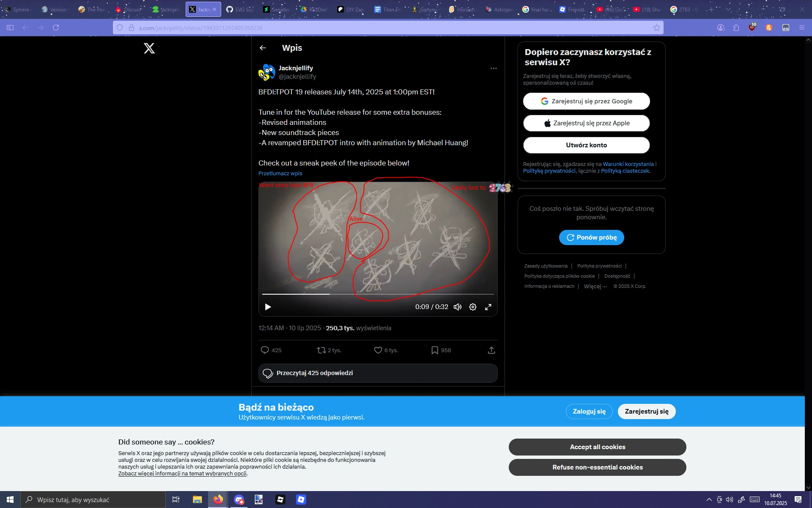Open the post's three-dot more menu
812x508 pixels.
493,68
